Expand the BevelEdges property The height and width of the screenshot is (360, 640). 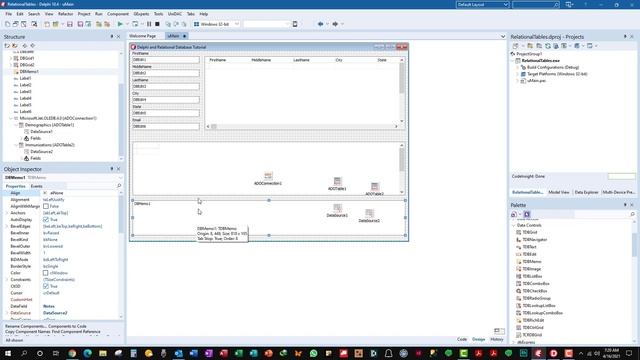(x=7, y=226)
